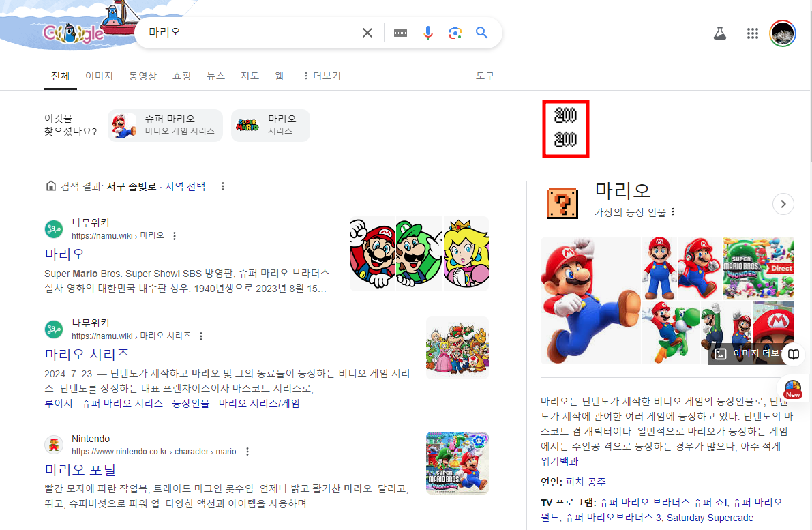Click the Google doodle logo

(x=75, y=32)
